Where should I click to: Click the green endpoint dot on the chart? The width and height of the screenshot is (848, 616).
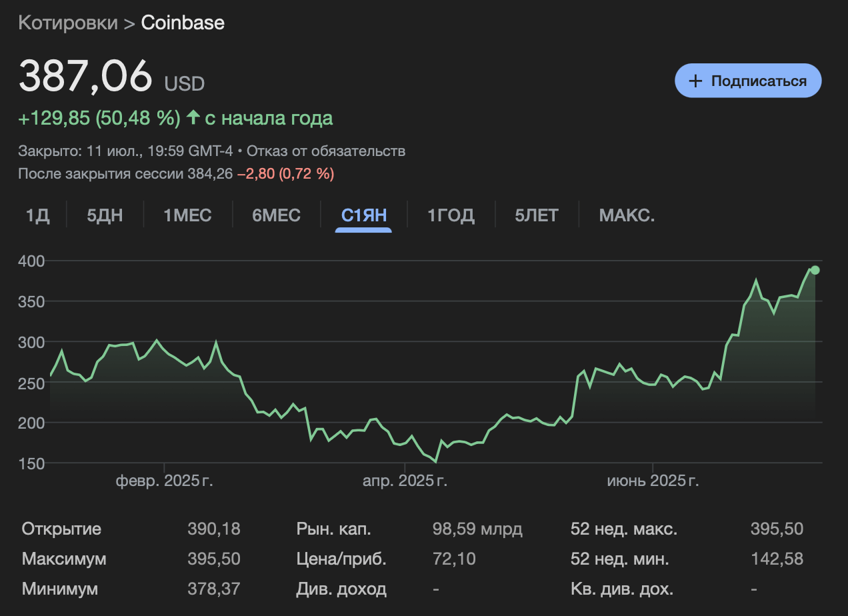pyautogui.click(x=815, y=270)
